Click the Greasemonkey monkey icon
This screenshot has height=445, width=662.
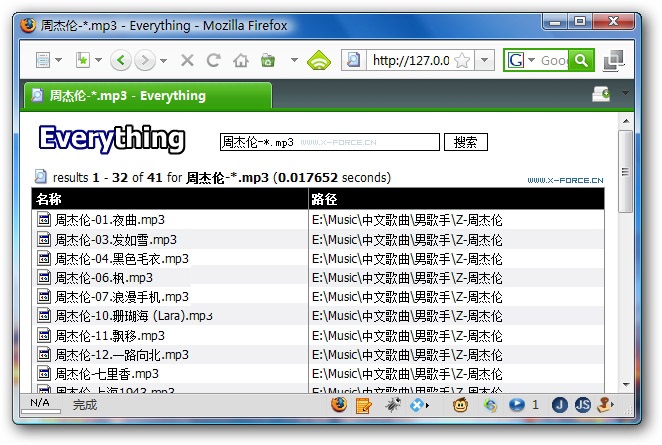[460, 405]
